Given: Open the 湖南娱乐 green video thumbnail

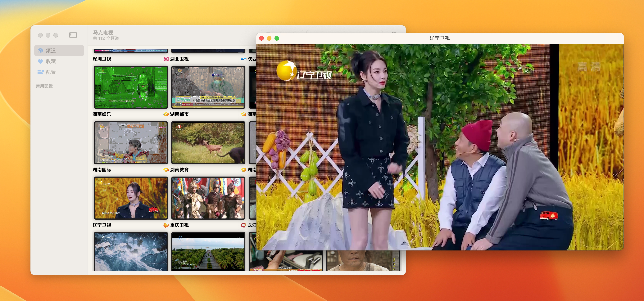Looking at the screenshot, I should pyautogui.click(x=131, y=87).
